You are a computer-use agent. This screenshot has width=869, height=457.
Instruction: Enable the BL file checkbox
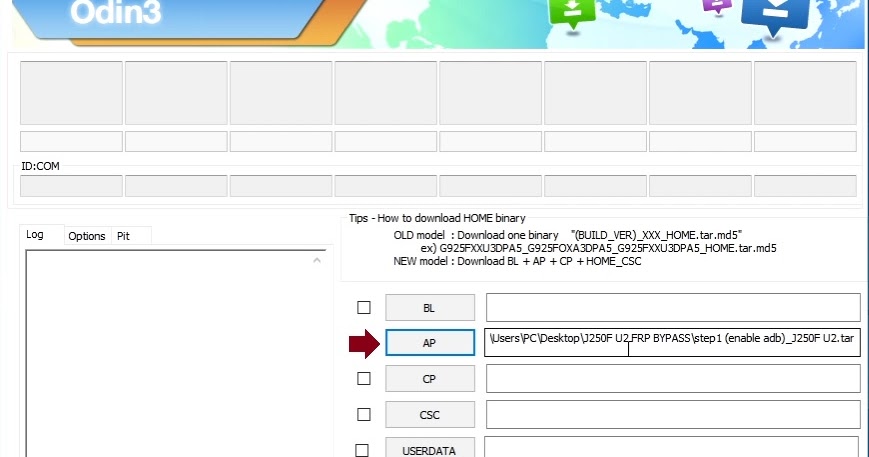[364, 307]
